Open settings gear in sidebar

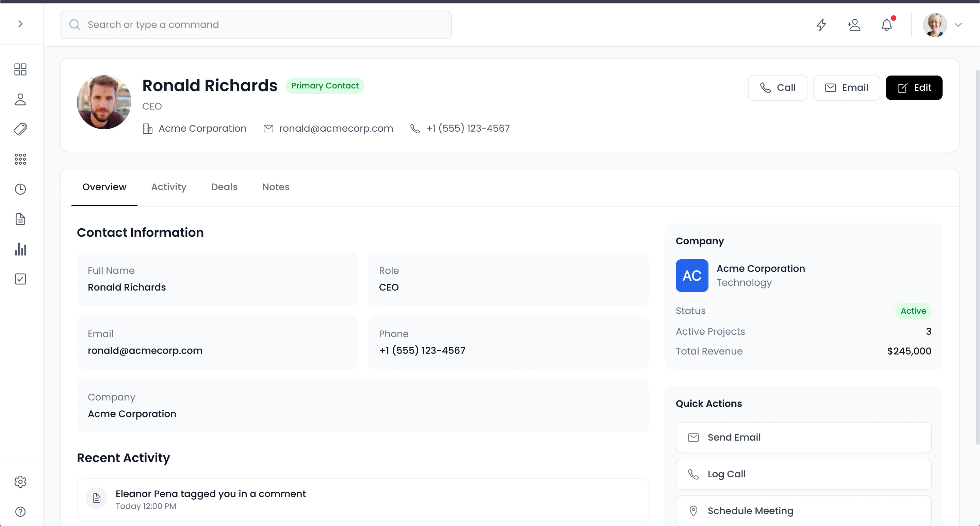click(x=20, y=481)
